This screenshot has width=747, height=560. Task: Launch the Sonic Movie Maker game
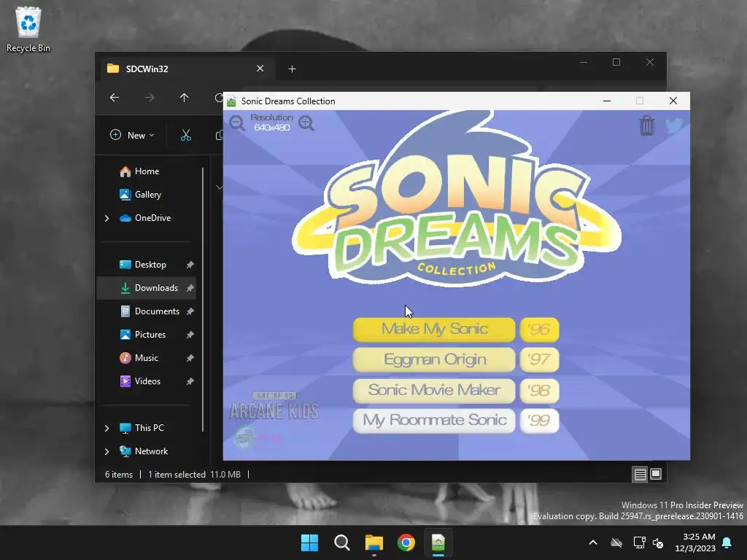pos(434,391)
